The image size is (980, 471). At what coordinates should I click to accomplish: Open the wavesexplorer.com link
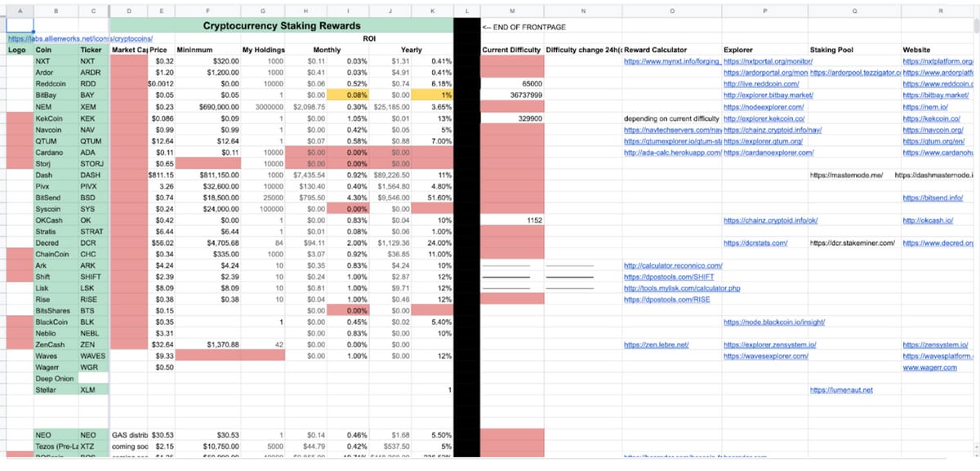(765, 357)
